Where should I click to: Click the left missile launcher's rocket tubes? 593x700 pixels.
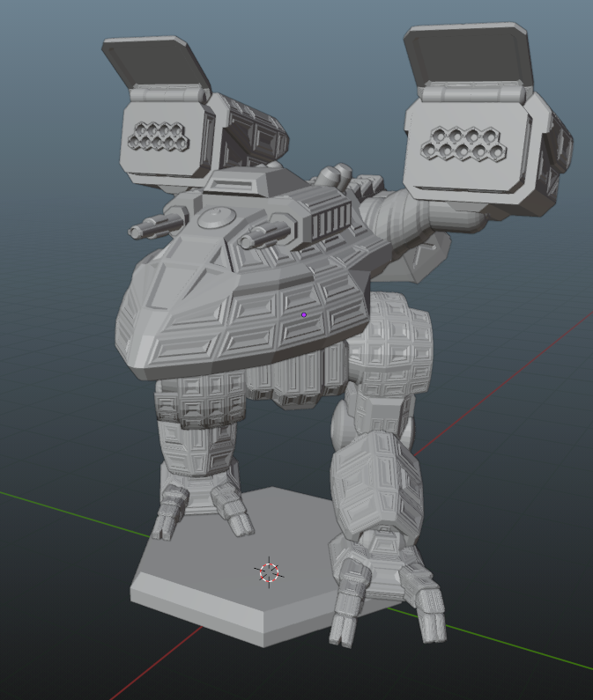[158, 136]
